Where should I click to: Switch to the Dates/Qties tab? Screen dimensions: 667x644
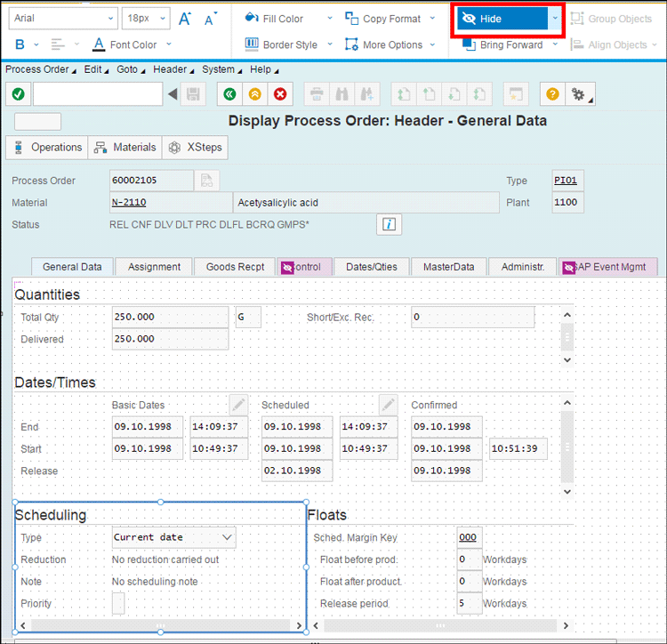(372, 267)
